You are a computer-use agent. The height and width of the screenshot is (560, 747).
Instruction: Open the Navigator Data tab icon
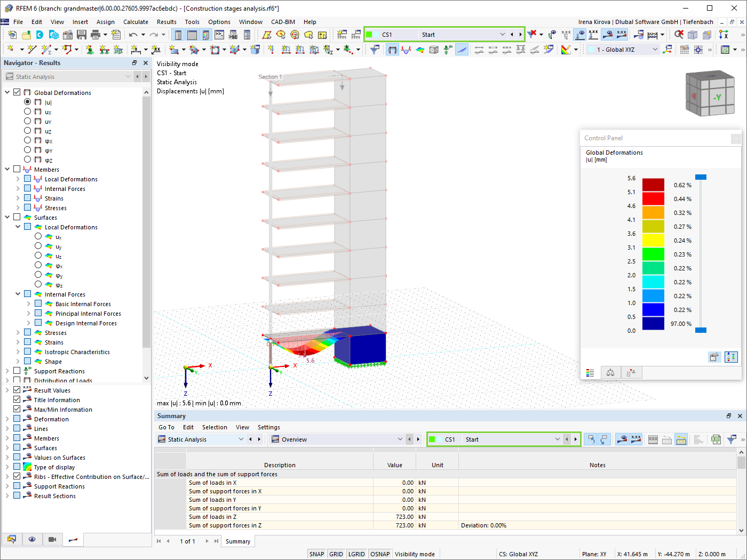coord(12,539)
